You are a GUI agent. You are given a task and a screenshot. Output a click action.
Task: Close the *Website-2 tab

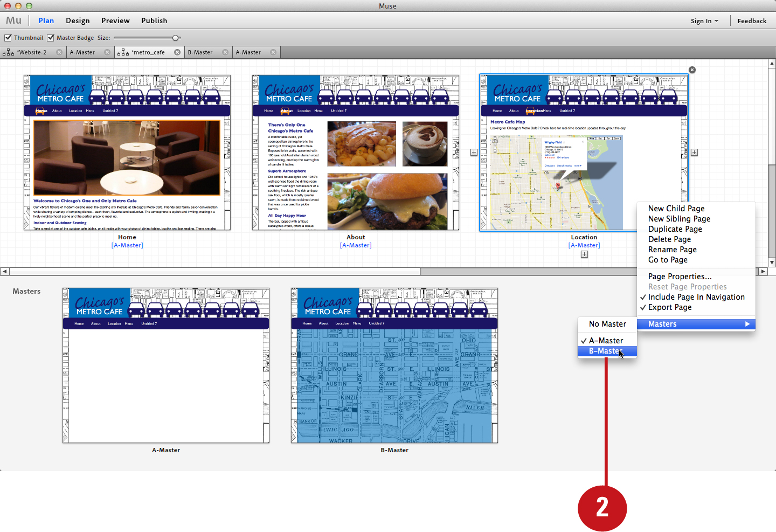(59, 52)
